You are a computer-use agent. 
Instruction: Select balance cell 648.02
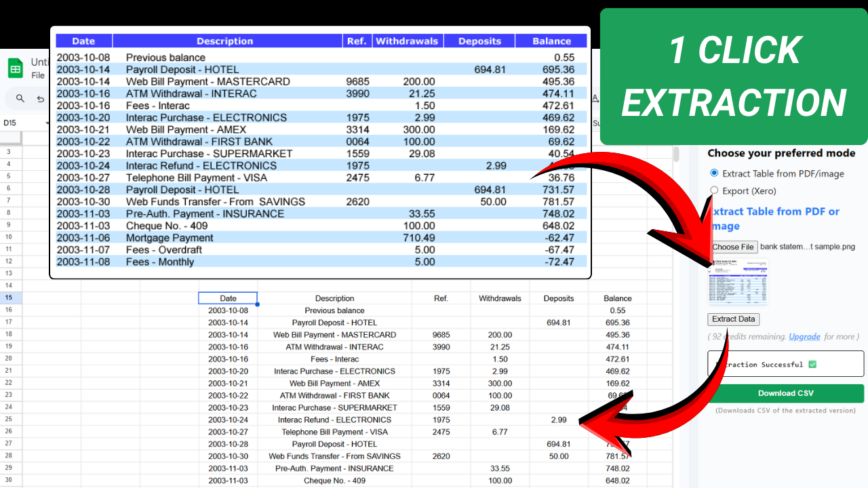pyautogui.click(x=618, y=481)
